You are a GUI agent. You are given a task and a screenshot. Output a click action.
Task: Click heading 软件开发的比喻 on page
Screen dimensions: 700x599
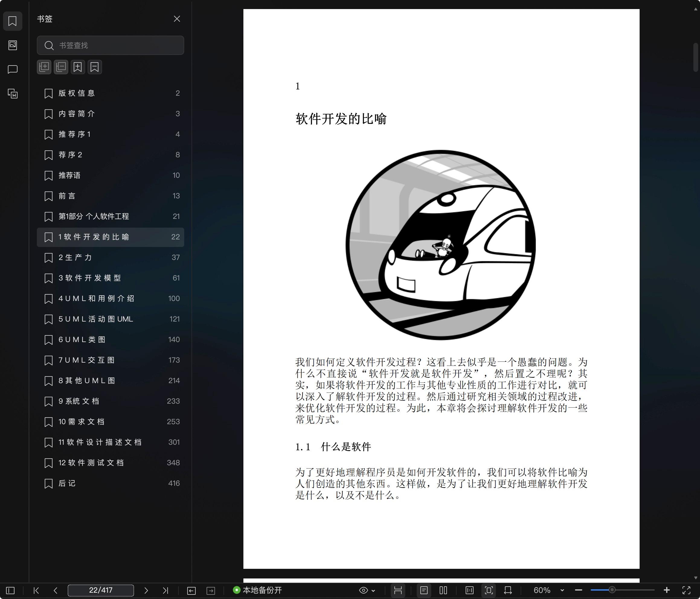341,119
